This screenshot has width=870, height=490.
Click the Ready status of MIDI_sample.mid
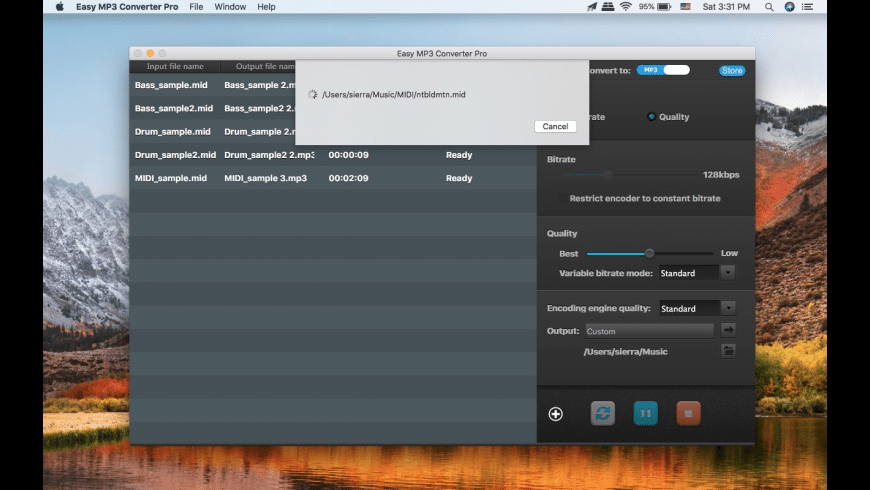click(459, 178)
